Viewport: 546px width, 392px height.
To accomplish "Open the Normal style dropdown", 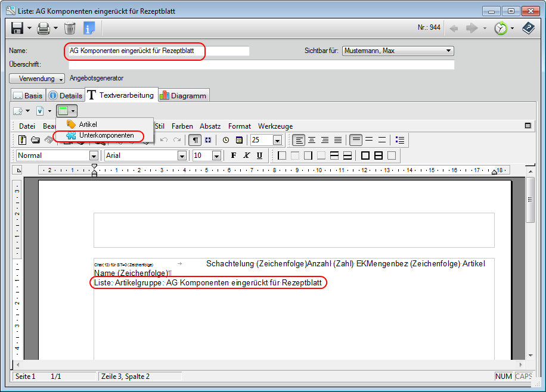I will click(94, 155).
